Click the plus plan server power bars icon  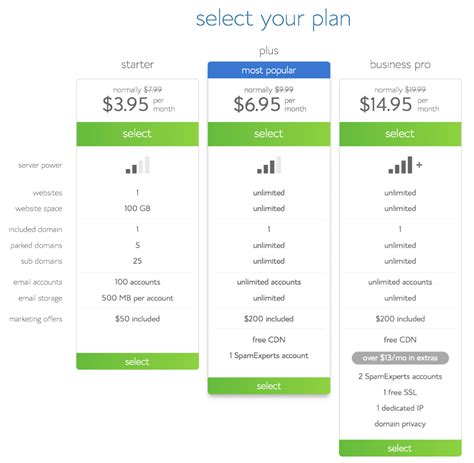269,165
